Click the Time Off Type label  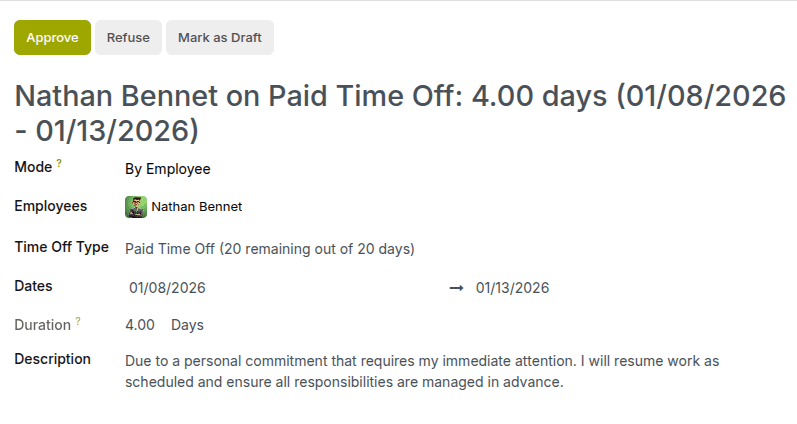[x=61, y=247]
